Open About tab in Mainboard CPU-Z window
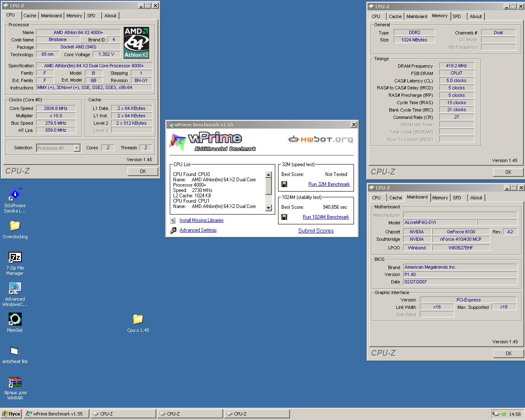The height and width of the screenshot is (420, 525). 476,198
